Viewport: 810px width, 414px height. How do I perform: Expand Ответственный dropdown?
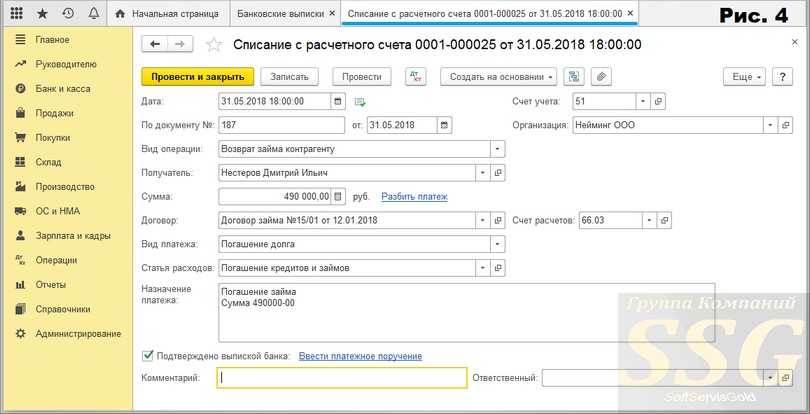pos(771,378)
